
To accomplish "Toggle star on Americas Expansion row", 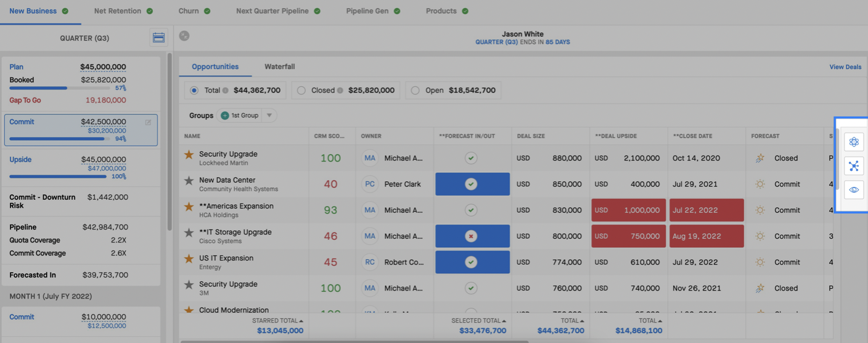I will click(x=189, y=207).
